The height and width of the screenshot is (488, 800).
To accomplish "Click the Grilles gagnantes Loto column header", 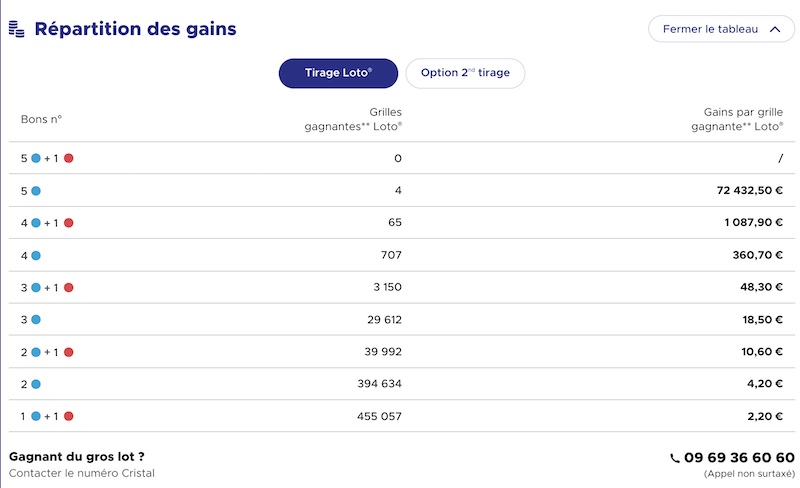I will point(353,119).
